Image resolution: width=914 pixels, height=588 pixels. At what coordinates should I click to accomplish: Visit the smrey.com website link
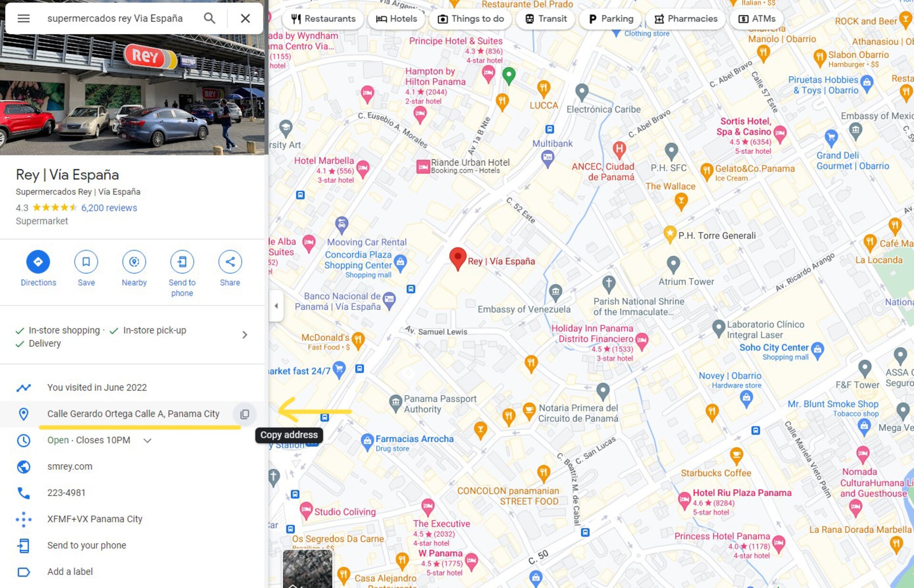[70, 467]
